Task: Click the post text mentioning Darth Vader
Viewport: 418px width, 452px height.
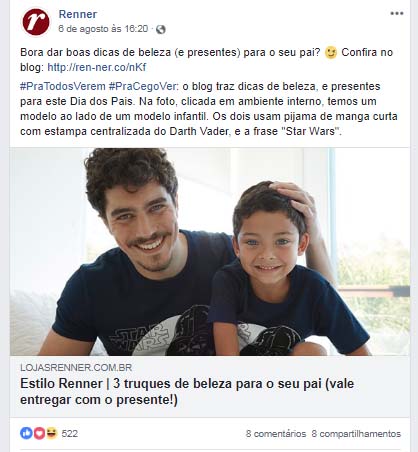Action: [x=209, y=109]
